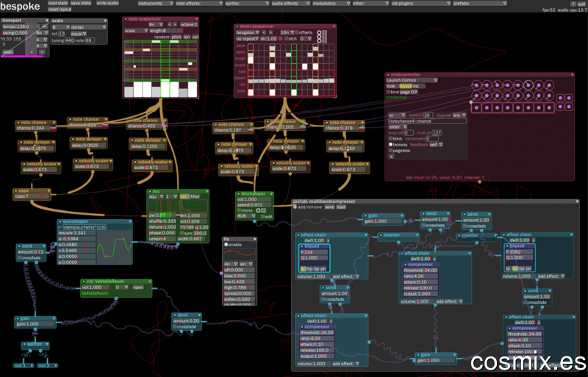
Task: Toggle the capo module enable dot
Action: click(15, 191)
